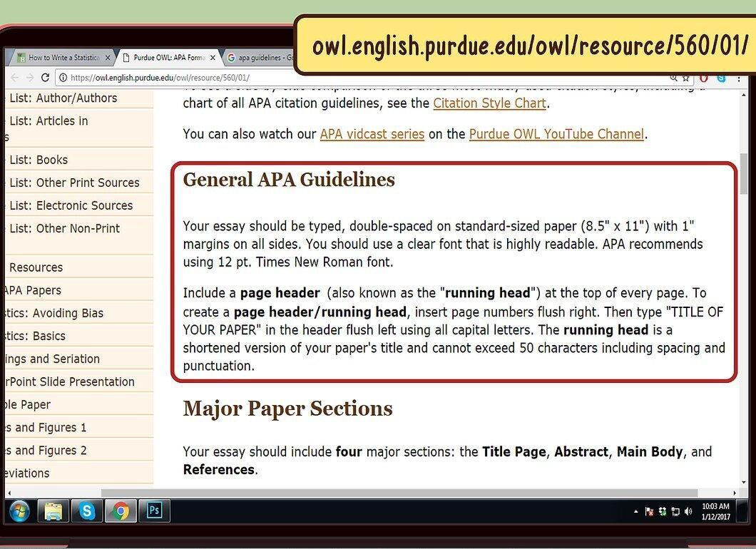Reload the page with refresh icon

pos(46,78)
